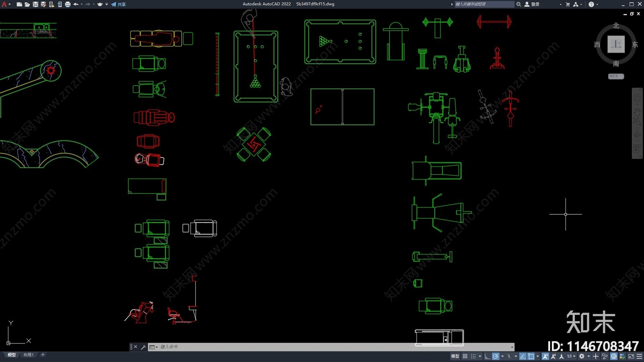Open an existing drawing file

point(27,4)
